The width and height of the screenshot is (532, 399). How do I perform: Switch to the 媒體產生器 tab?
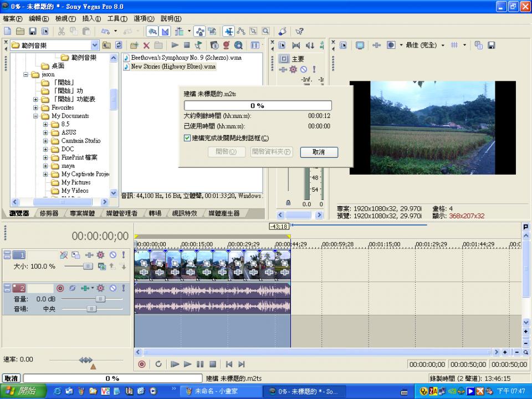[x=223, y=213]
